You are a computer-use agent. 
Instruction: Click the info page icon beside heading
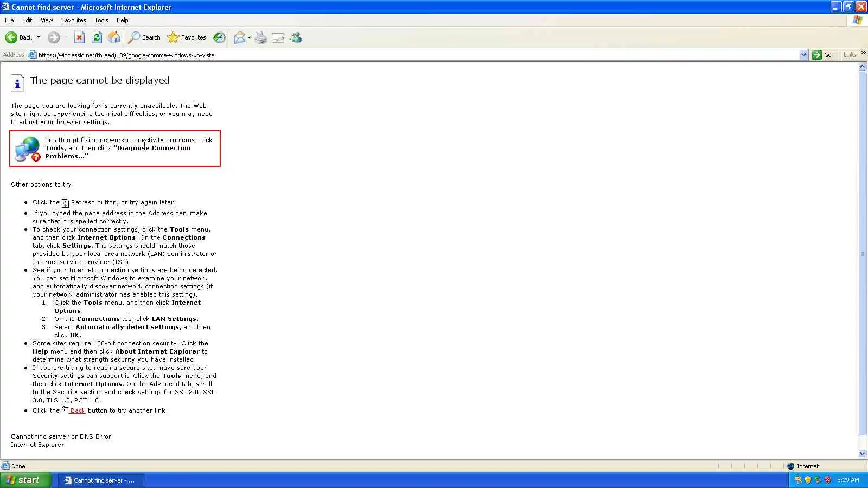tap(17, 83)
